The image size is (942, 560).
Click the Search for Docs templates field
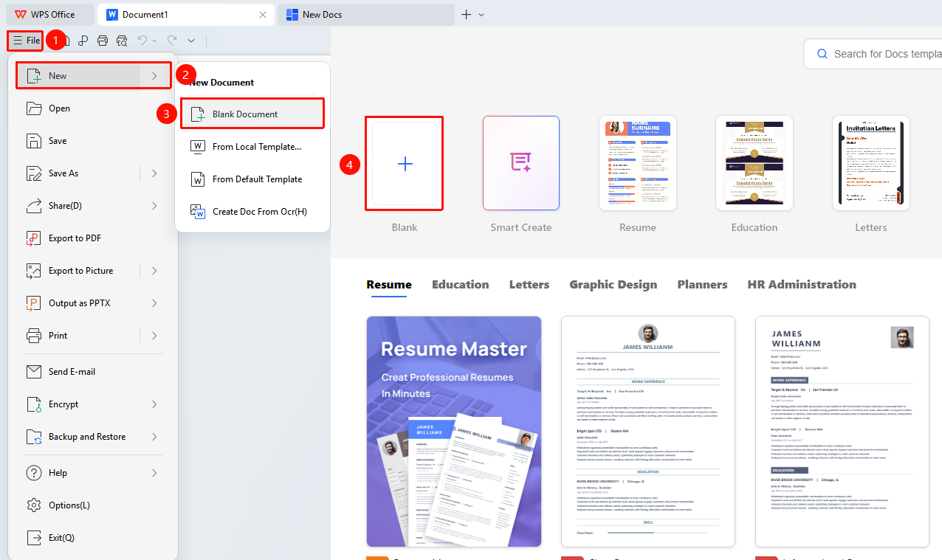pyautogui.click(x=873, y=54)
